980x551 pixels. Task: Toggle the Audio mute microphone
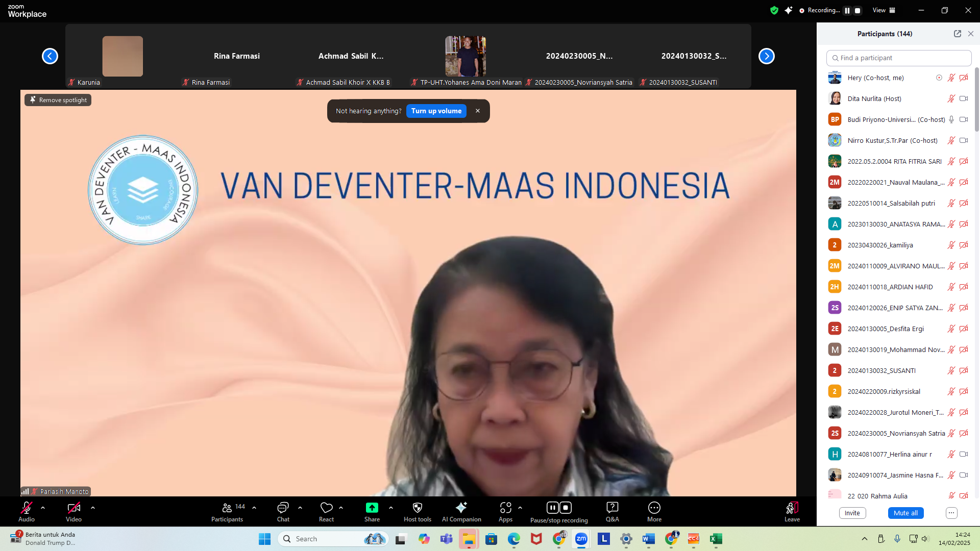click(27, 508)
